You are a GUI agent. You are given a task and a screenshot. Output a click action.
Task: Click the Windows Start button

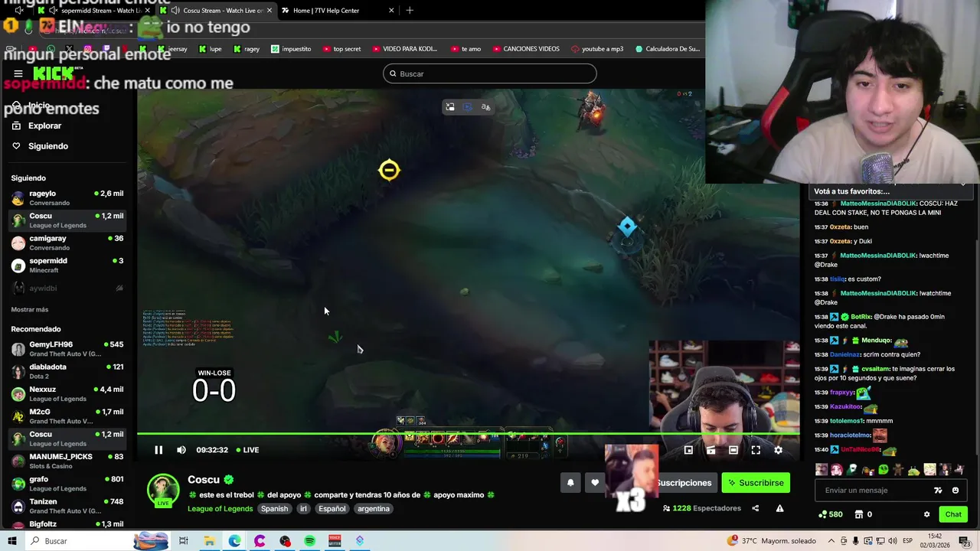tap(12, 541)
